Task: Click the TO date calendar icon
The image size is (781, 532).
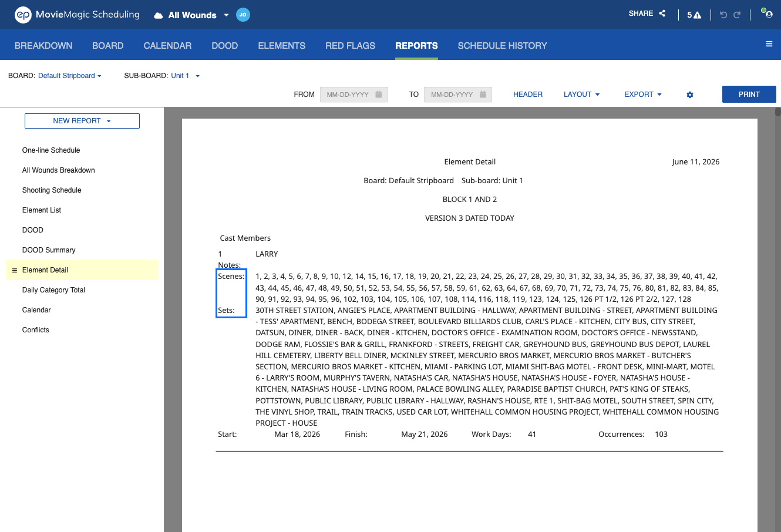Action: point(483,95)
